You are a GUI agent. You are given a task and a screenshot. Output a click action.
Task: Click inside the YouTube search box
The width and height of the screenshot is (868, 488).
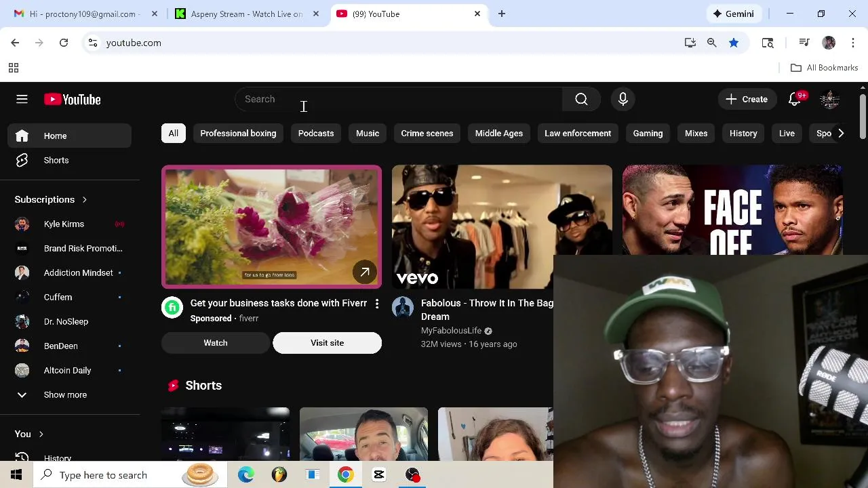tap(399, 99)
